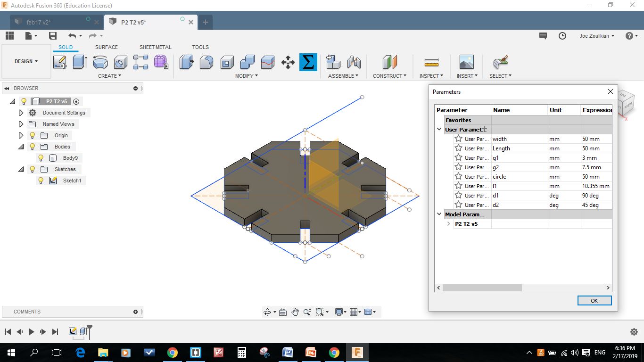The width and height of the screenshot is (644, 362).
Task: Click OK in the Parameters dialog
Action: [594, 301]
